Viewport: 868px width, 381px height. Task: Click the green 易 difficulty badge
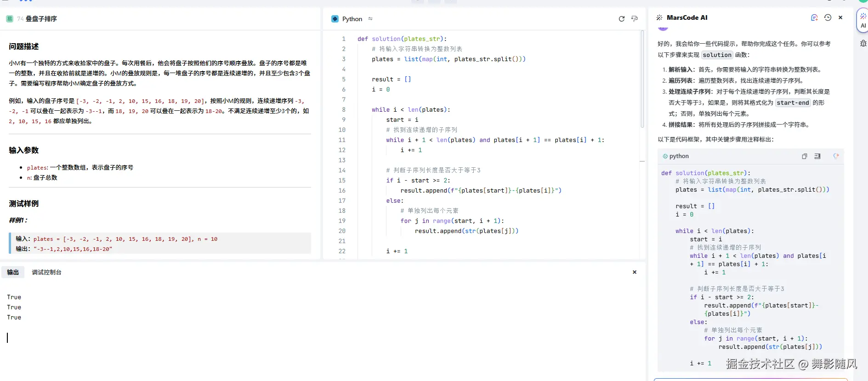pos(9,19)
